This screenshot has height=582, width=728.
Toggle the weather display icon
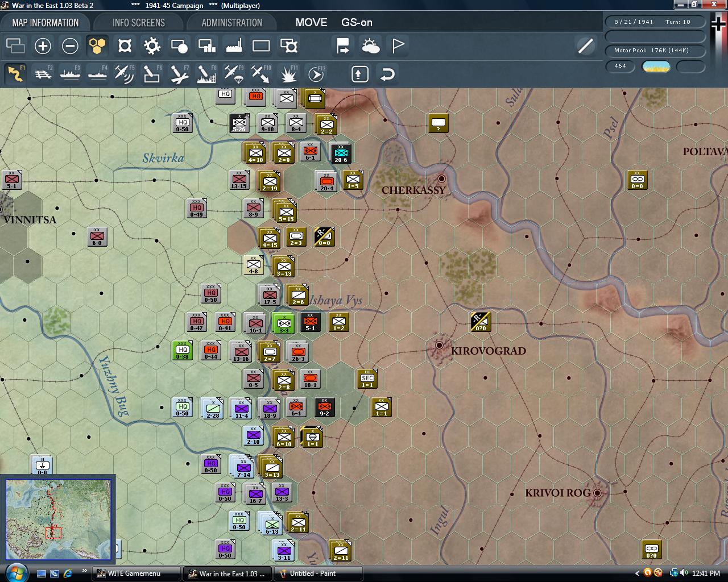coord(371,45)
